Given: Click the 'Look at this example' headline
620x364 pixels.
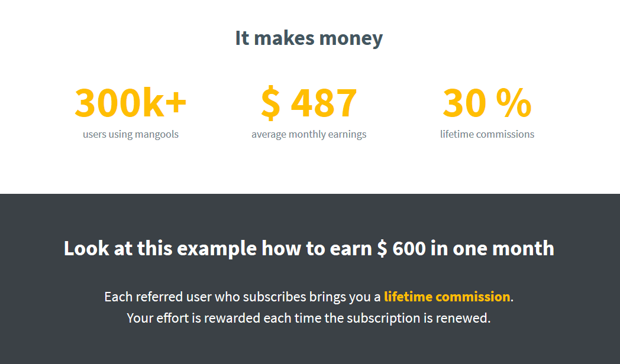Looking at the screenshot, I should 309,248.
